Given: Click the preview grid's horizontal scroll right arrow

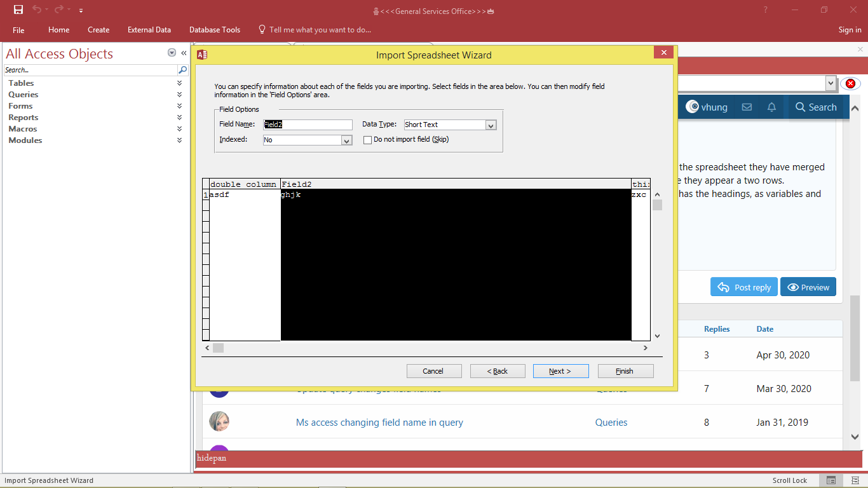Looking at the screenshot, I should [x=646, y=348].
